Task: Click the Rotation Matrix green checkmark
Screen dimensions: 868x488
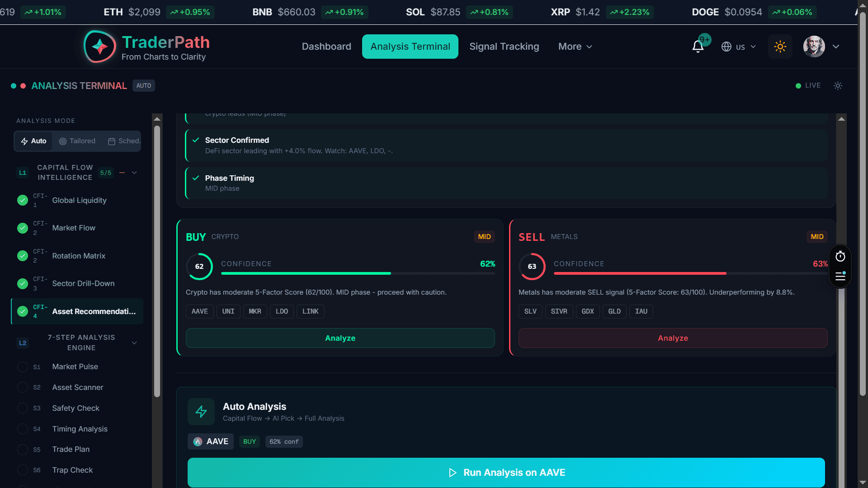Action: pyautogui.click(x=23, y=256)
